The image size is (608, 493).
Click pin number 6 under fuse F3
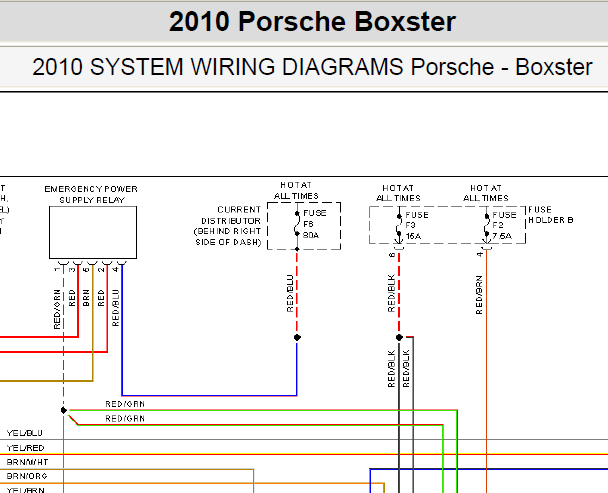click(392, 255)
